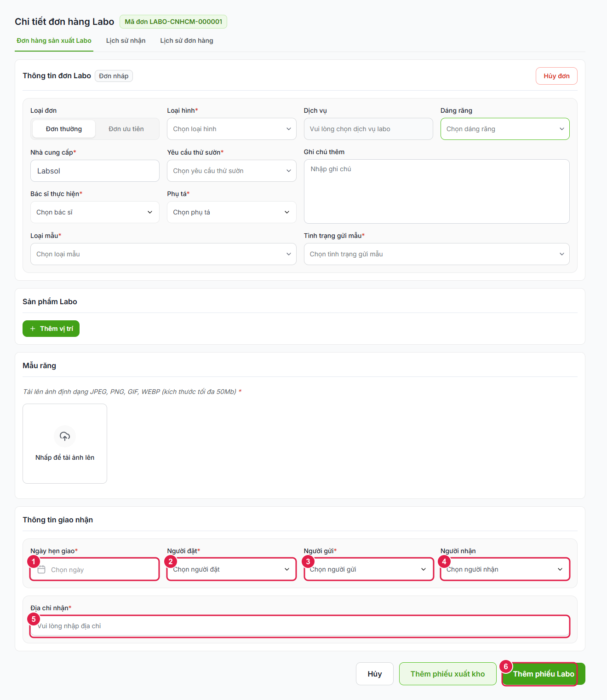Click the Hủy đơn button
The height and width of the screenshot is (700, 607).
pyautogui.click(x=556, y=76)
